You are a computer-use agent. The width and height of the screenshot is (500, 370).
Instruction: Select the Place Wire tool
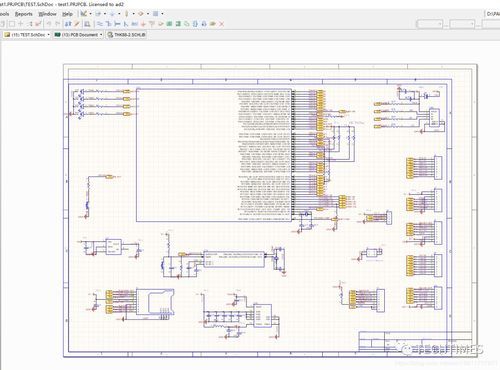click(x=100, y=24)
